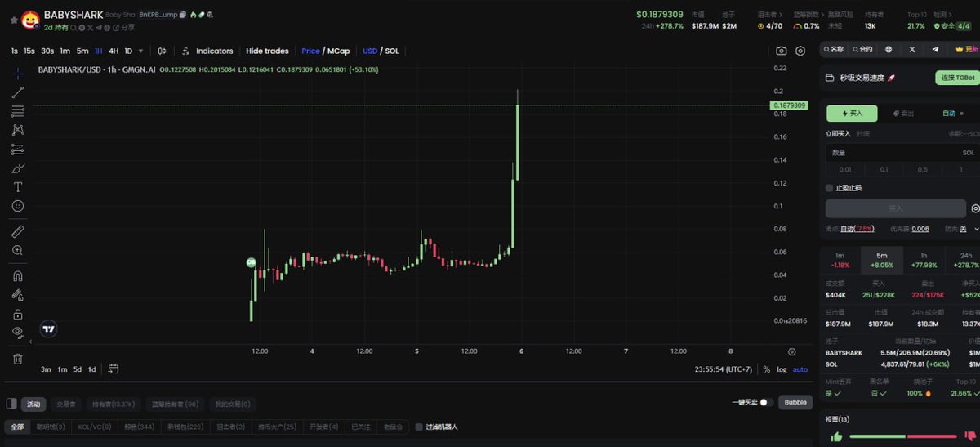This screenshot has height=447, width=980.
Task: Toggle the bottom panel layout icon
Action: point(11,403)
